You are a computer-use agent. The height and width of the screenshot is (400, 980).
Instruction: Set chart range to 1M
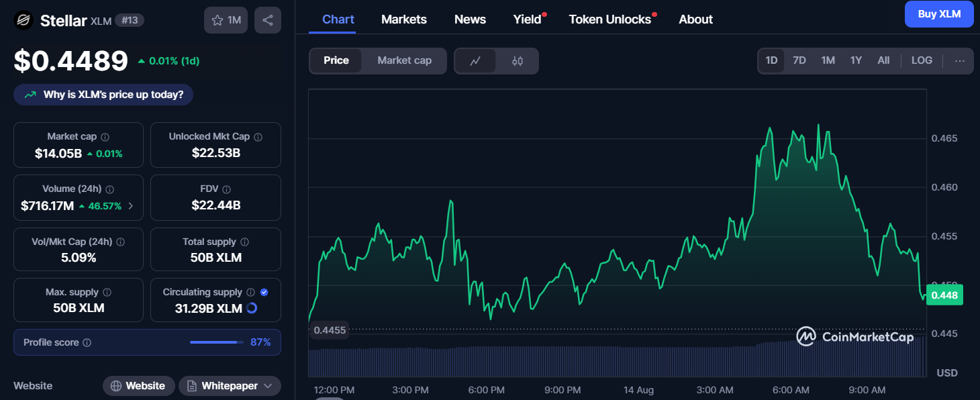[828, 60]
